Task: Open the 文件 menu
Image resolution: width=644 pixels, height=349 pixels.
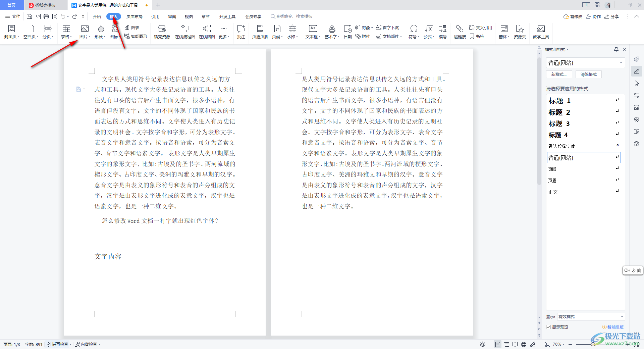Action: tap(13, 16)
